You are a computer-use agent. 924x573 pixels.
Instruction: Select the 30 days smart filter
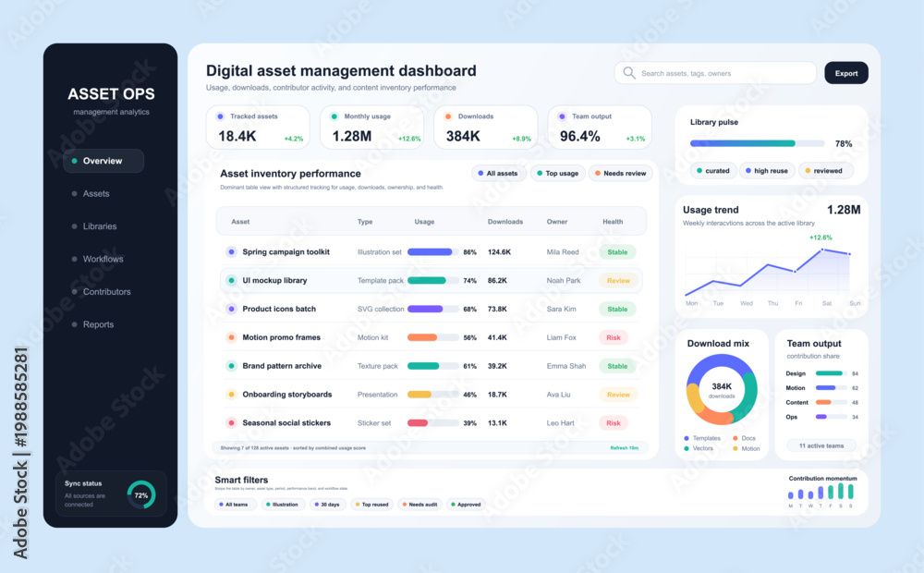coord(327,505)
